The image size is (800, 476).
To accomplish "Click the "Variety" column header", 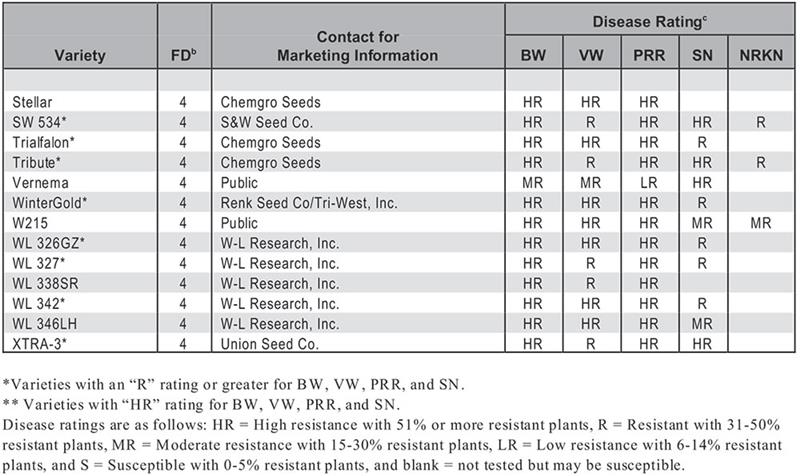I will (78, 57).
